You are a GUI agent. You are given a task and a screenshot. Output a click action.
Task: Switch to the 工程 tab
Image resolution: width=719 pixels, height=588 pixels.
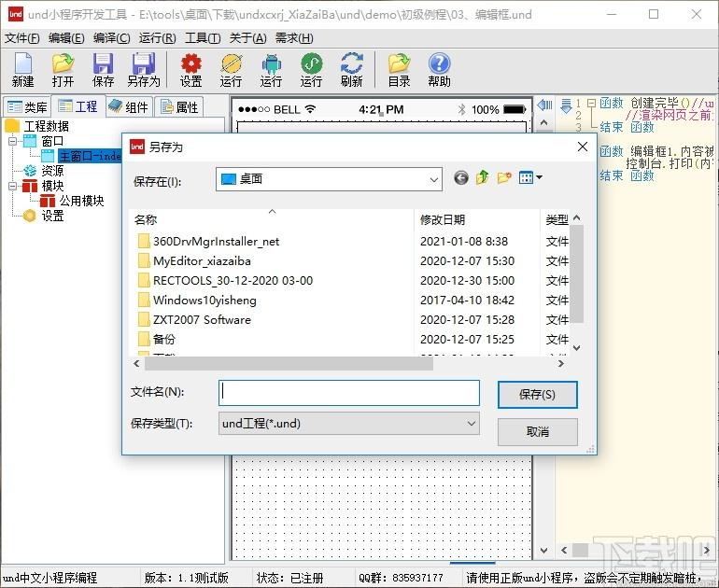click(x=78, y=106)
